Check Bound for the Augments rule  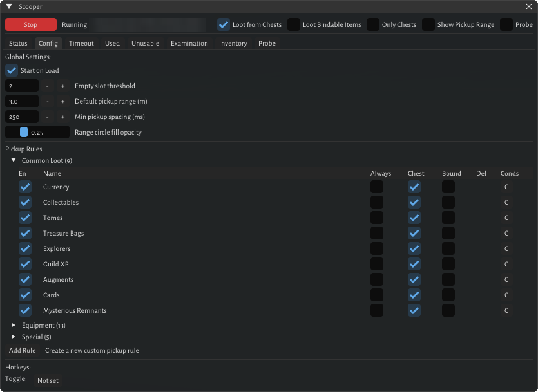coord(448,279)
